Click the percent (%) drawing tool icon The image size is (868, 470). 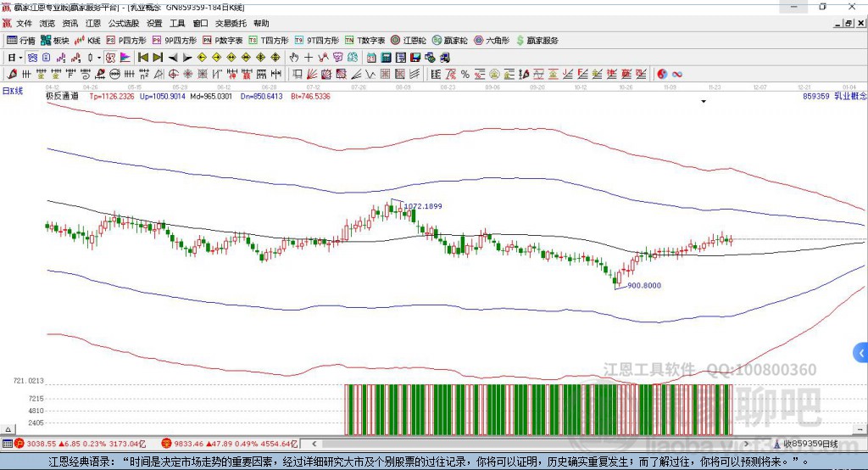465,75
